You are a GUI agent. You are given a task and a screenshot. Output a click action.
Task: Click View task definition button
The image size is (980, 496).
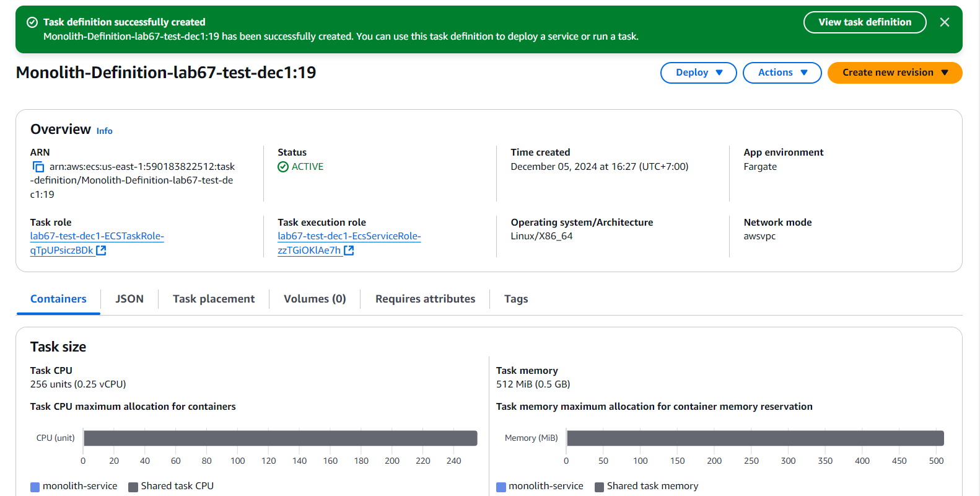click(x=865, y=22)
